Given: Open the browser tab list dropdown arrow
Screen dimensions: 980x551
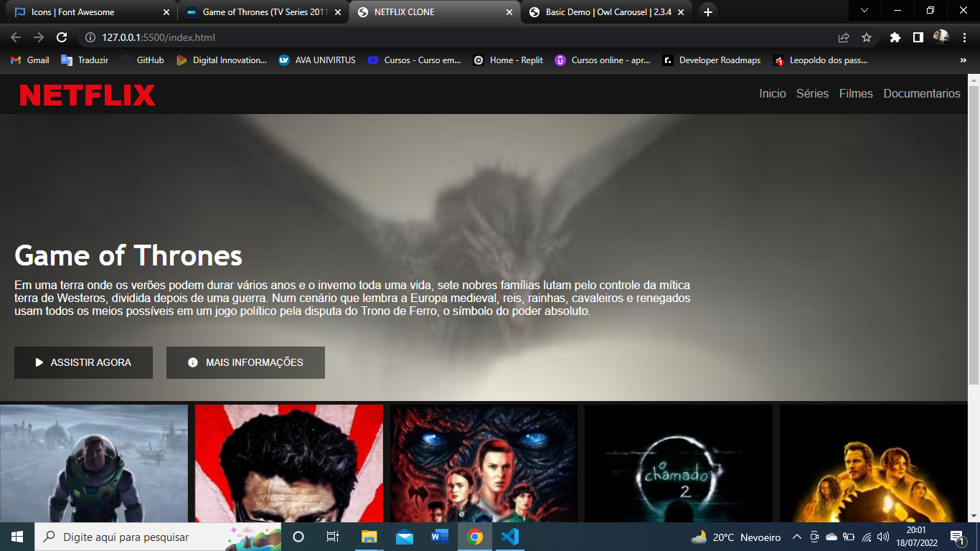Looking at the screenshot, I should tap(864, 11).
